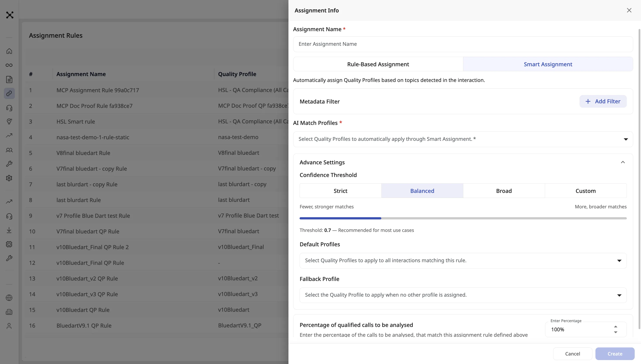Click 'nasa-test-demo-1-rule-static' assignment name
This screenshot has width=641, height=364.
pyautogui.click(x=93, y=137)
